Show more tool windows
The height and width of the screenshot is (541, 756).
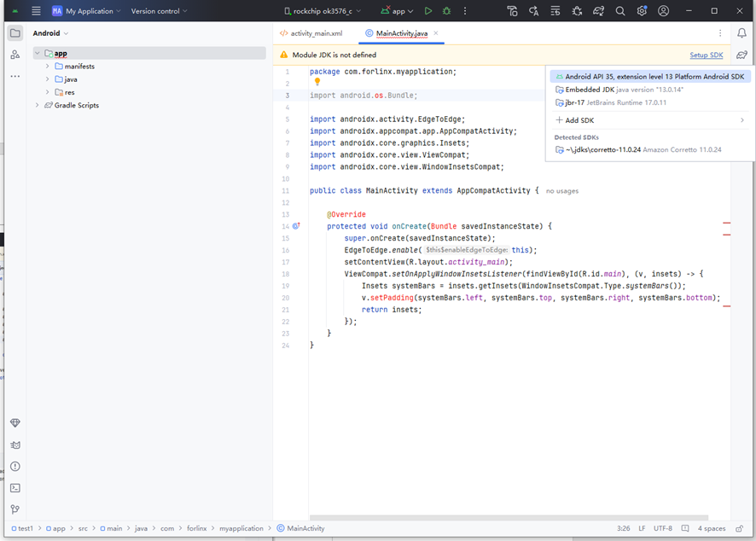point(15,76)
